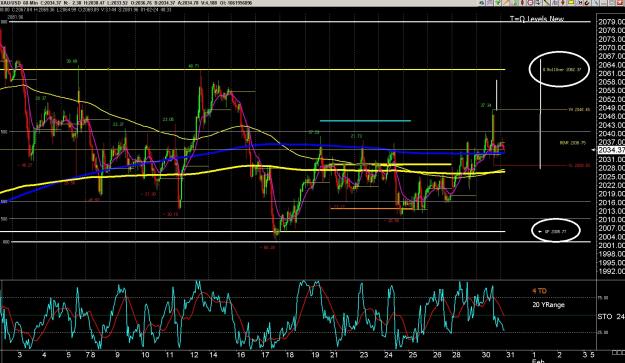This screenshot has width=625, height=363.
Task: Click the date label 9 on the time axis
Action: click(x=117, y=355)
